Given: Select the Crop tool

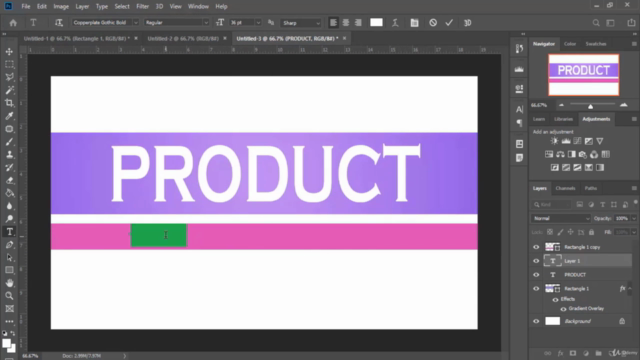Looking at the screenshot, I should (x=9, y=103).
